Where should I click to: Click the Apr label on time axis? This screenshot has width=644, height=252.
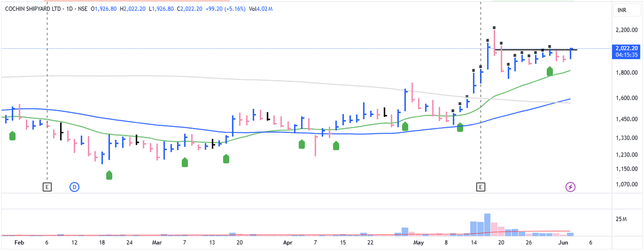pos(288,243)
